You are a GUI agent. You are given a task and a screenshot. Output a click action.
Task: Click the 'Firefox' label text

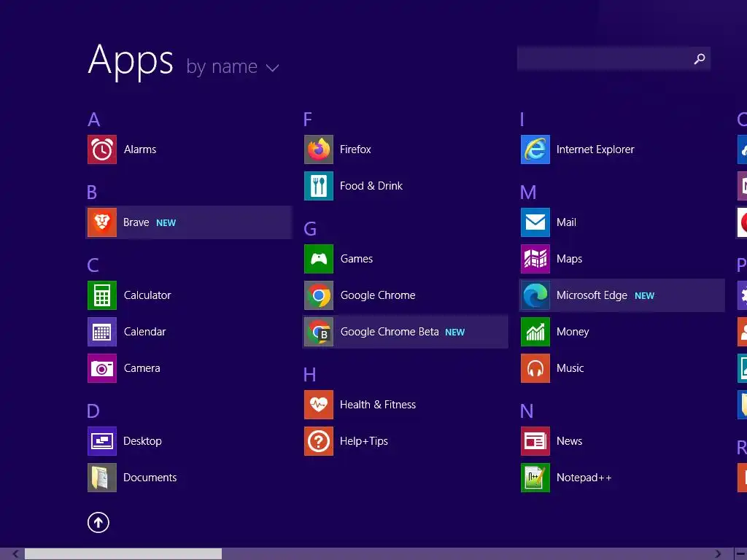tap(355, 149)
